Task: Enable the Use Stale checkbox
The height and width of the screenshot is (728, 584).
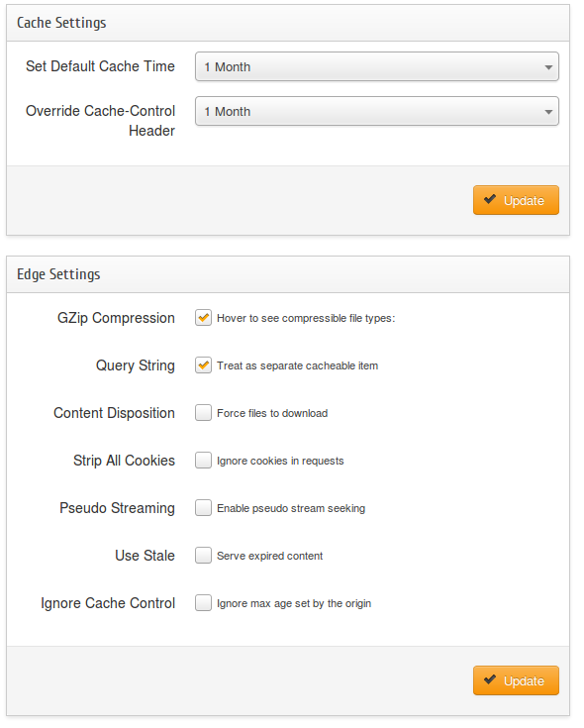Action: [203, 555]
